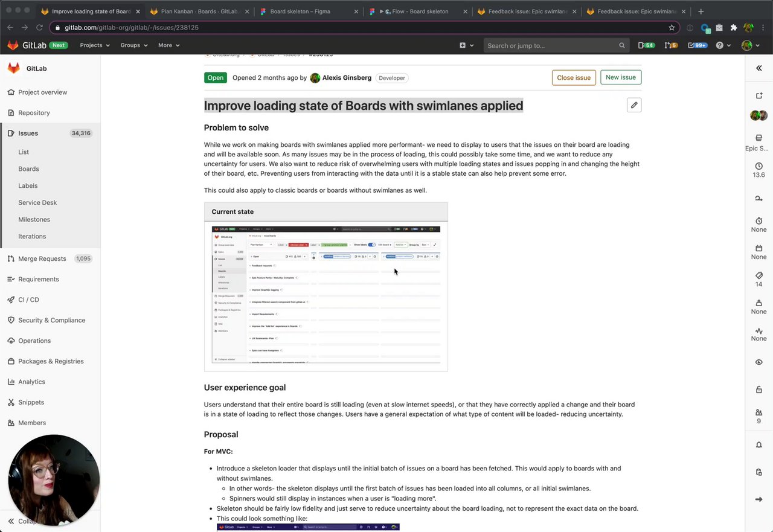Add a to-do from the right sidebar
The image size is (773, 532).
click(x=759, y=96)
